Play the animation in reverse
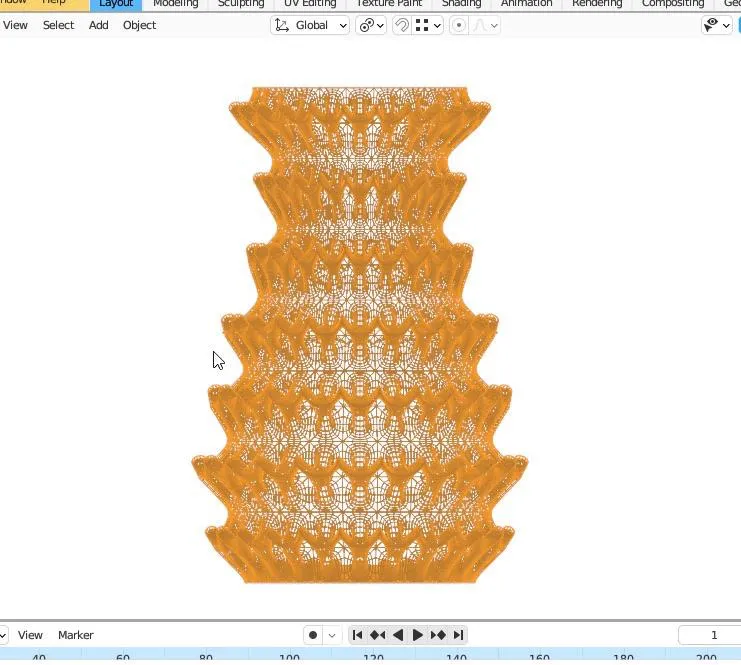 coord(398,635)
